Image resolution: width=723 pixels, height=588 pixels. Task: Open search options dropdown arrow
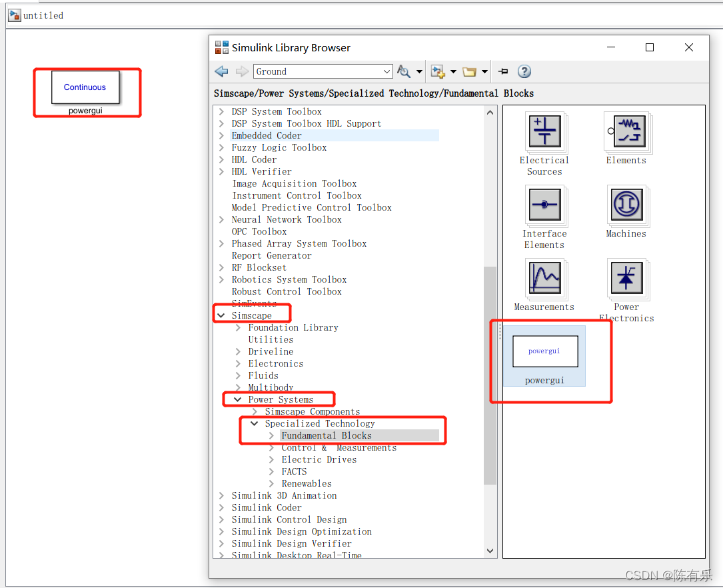[x=419, y=71]
